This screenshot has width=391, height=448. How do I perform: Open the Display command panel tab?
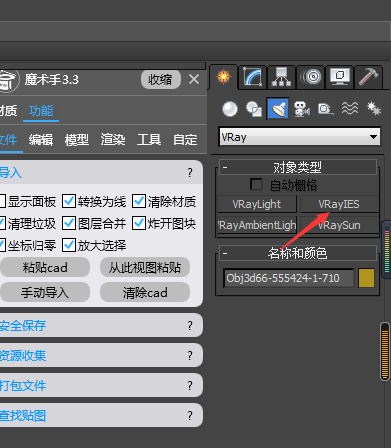(339, 77)
